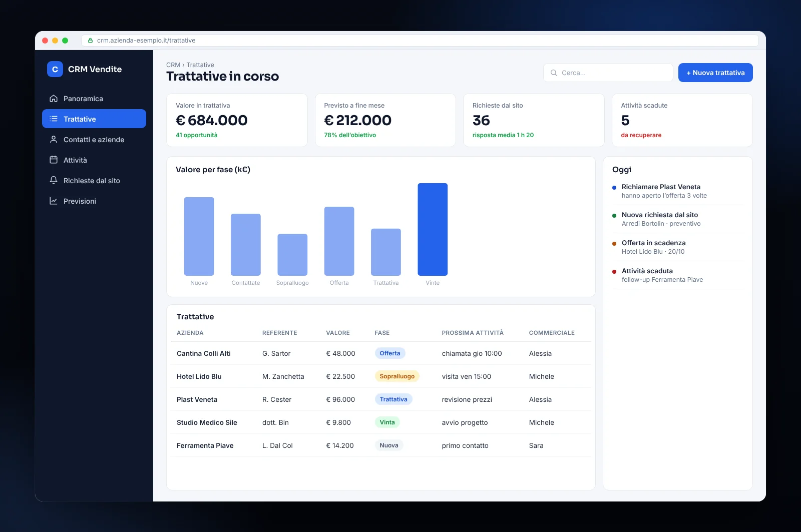Sort by the AZIENDA column header

click(190, 333)
